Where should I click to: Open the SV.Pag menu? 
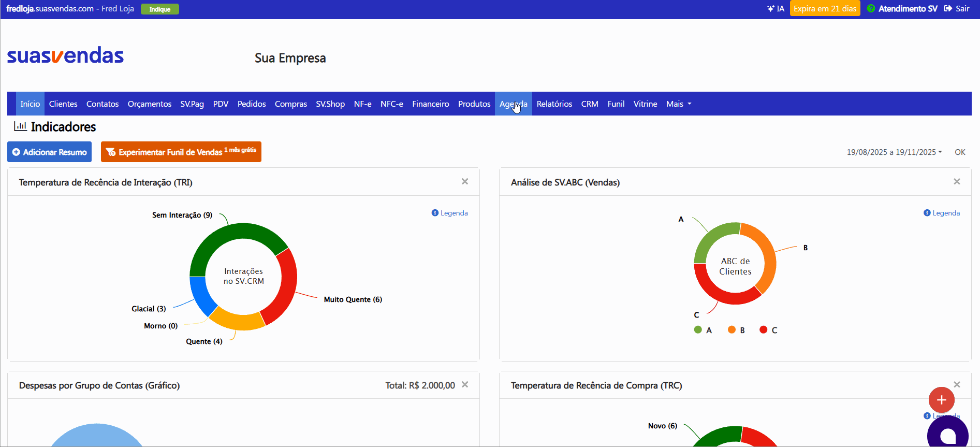[192, 104]
